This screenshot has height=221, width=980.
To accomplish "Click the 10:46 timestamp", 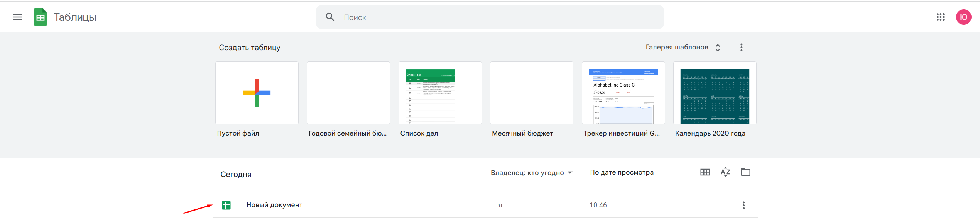I will (x=598, y=205).
